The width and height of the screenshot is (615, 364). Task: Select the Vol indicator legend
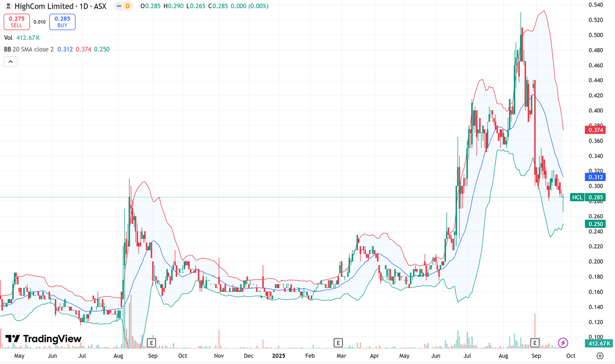tap(9, 38)
